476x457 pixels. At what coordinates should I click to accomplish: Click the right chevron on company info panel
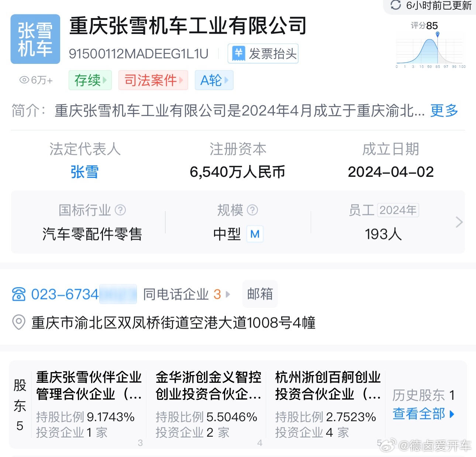tap(459, 222)
